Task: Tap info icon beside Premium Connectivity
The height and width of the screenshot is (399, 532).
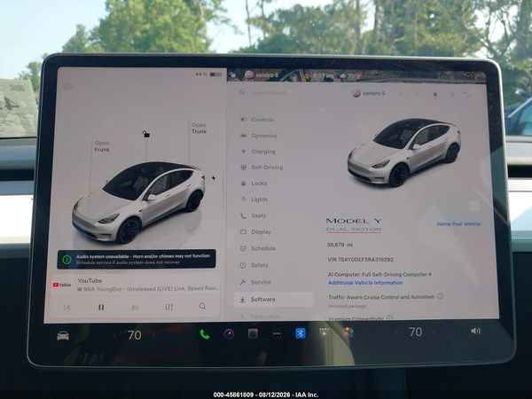Action: (389, 318)
